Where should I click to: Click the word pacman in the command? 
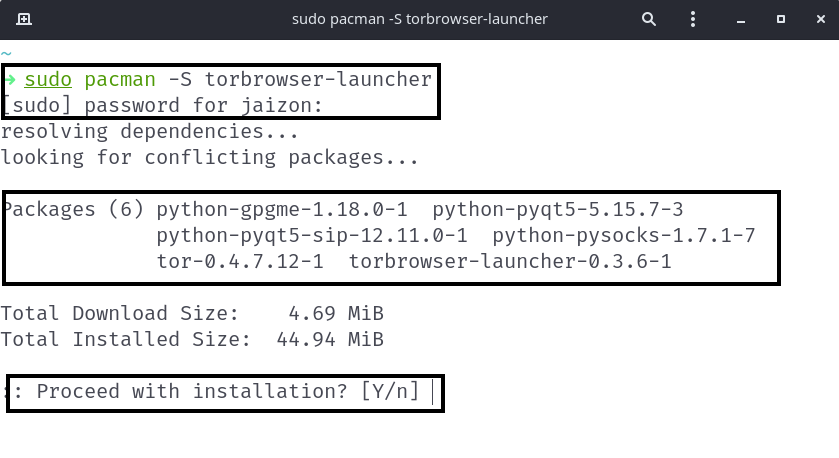click(119, 79)
